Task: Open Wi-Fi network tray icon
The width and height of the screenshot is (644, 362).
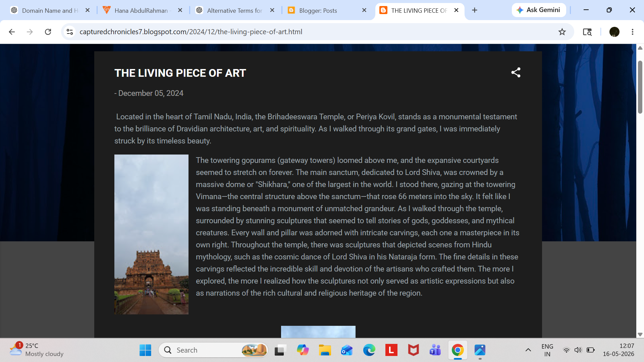Action: point(566,350)
